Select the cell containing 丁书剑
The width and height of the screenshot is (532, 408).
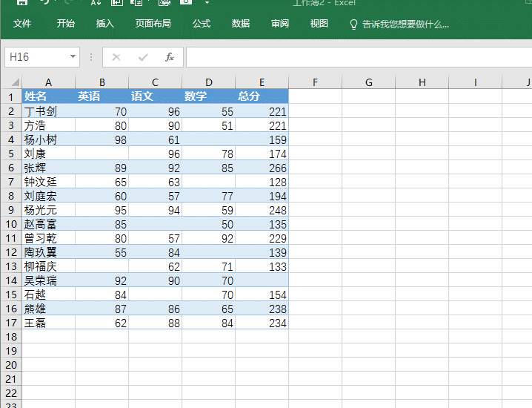coord(48,111)
